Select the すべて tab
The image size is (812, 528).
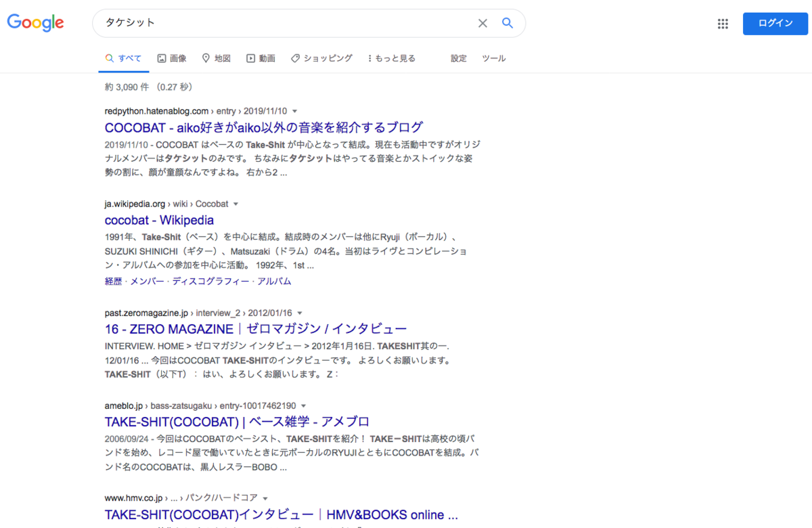[x=123, y=58]
